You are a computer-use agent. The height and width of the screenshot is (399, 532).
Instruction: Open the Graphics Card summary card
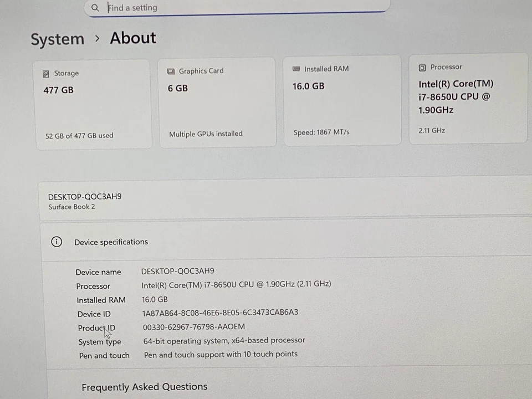coord(217,101)
